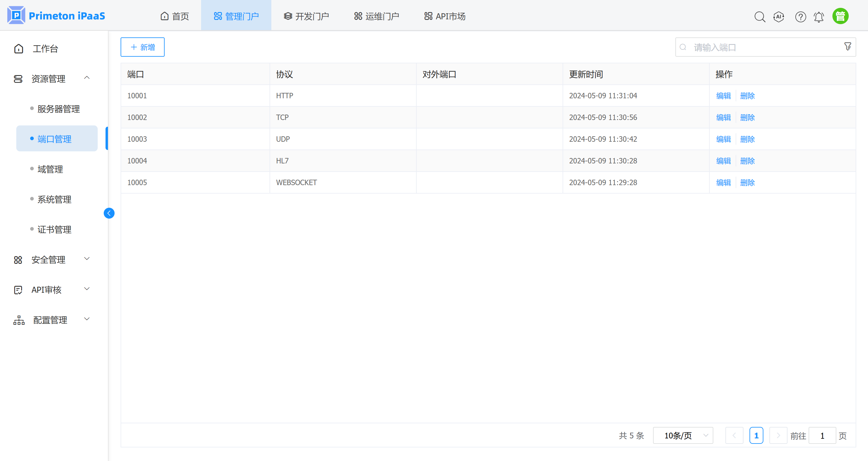Open the 10条/页 page size dropdown
The image size is (868, 461).
click(x=683, y=435)
